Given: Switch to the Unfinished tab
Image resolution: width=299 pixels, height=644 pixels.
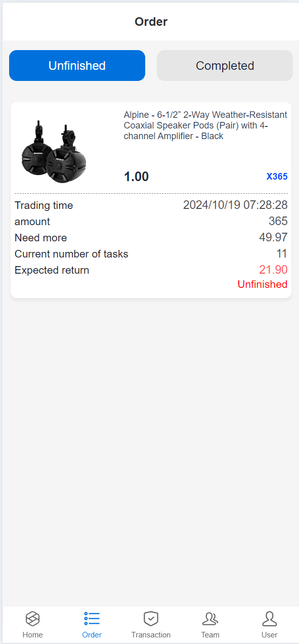Looking at the screenshot, I should click(x=77, y=66).
